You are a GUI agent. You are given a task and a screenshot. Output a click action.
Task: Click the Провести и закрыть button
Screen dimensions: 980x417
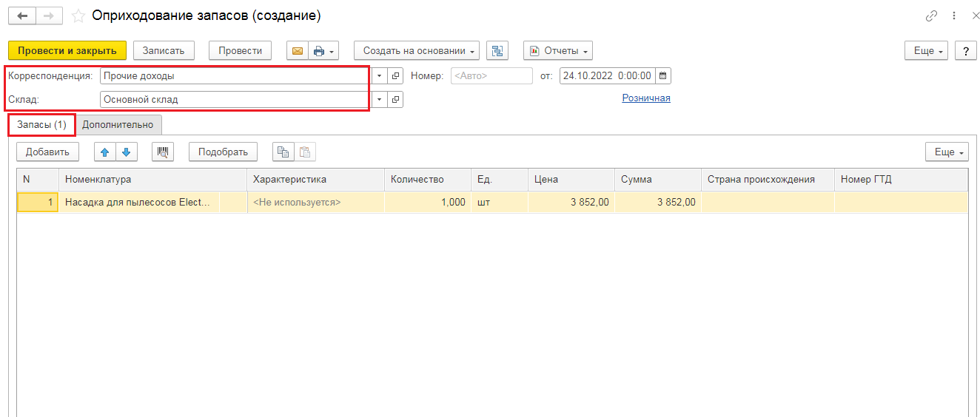(x=67, y=51)
